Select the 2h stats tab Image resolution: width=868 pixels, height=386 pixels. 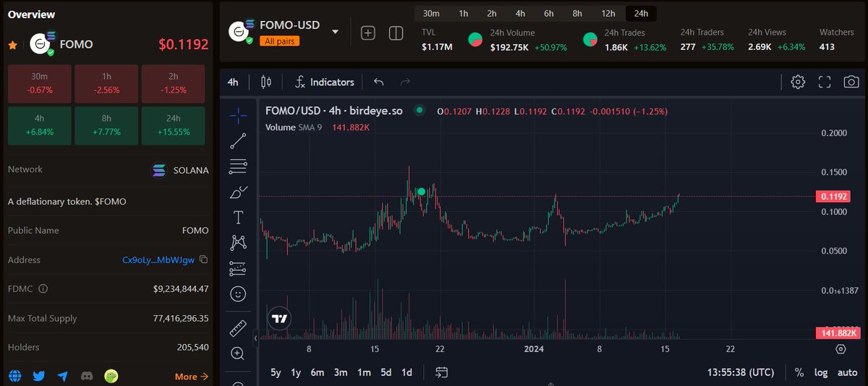(492, 13)
